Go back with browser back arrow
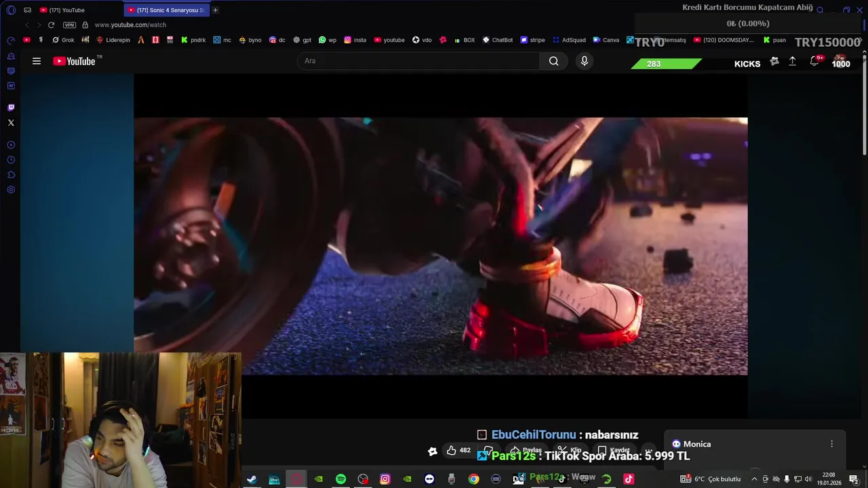 tap(27, 25)
